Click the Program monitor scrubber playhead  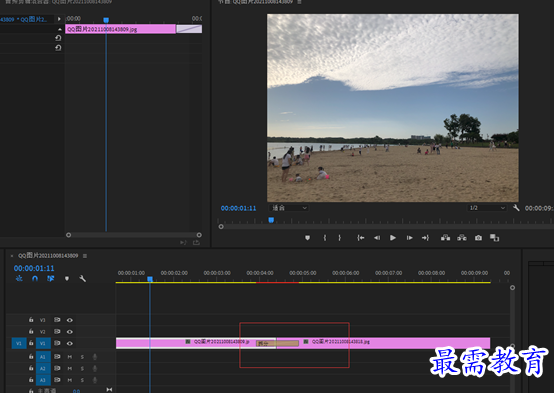(271, 220)
